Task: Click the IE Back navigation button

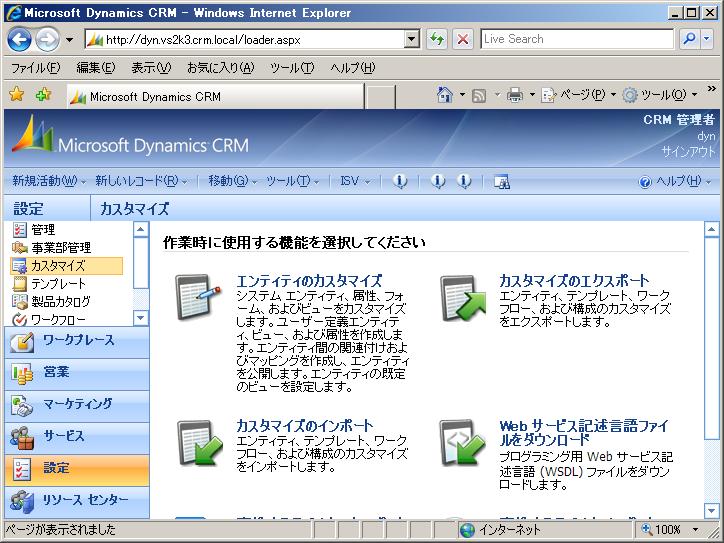Action: 19,40
